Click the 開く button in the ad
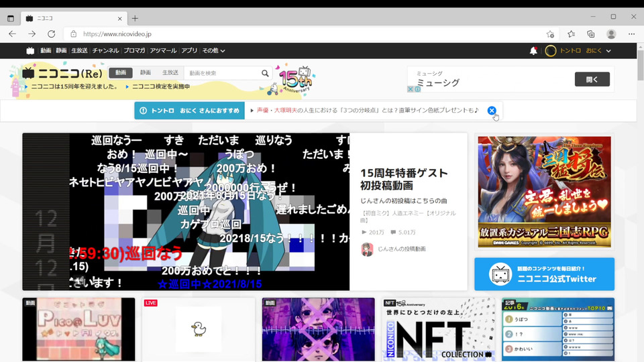644x362 pixels. 592,79
